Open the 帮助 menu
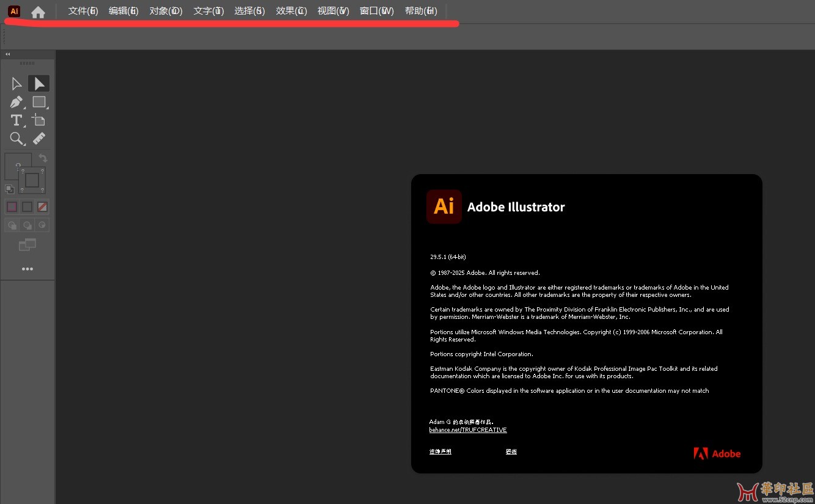Image resolution: width=815 pixels, height=504 pixels. coord(421,11)
